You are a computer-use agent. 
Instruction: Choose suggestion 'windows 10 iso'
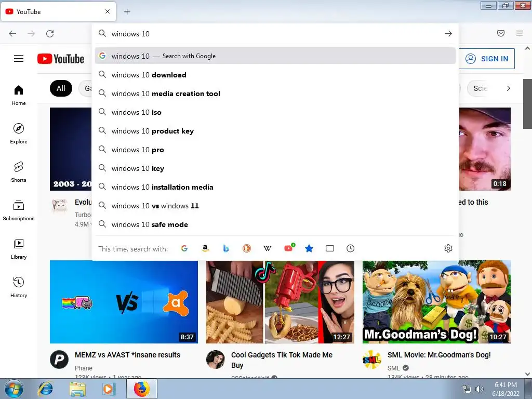pyautogui.click(x=275, y=112)
